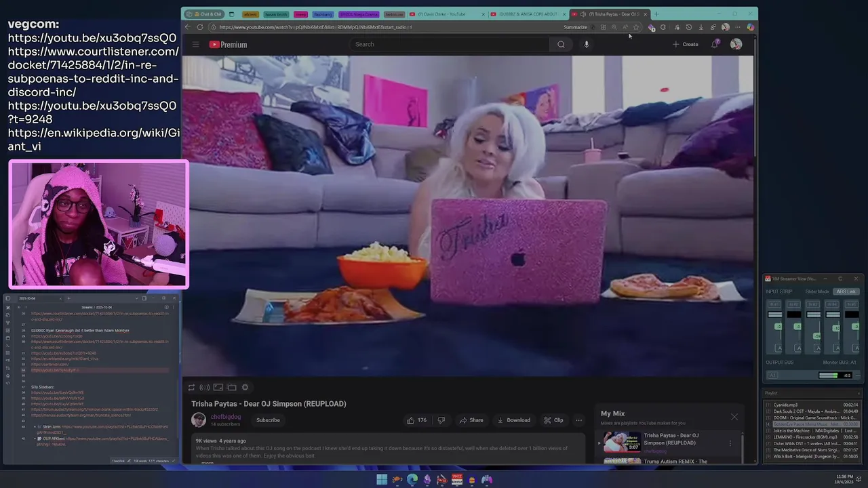The height and width of the screenshot is (488, 868).
Task: Click the search magnifier button
Action: tap(561, 44)
